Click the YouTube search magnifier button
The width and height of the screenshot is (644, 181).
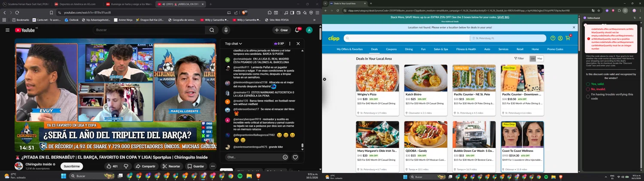[x=212, y=30]
